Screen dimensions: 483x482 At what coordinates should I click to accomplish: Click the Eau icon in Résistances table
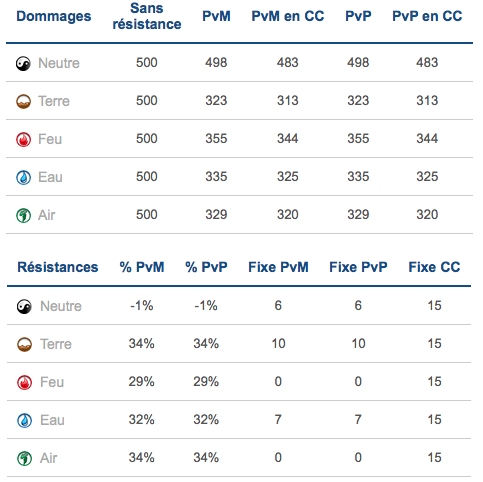point(24,420)
